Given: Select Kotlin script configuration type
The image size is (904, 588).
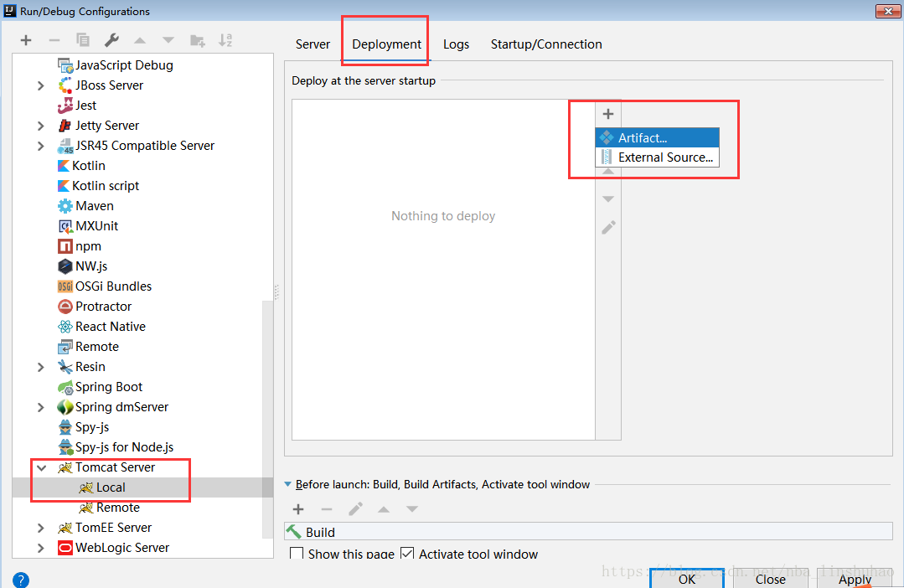Looking at the screenshot, I should (x=98, y=186).
